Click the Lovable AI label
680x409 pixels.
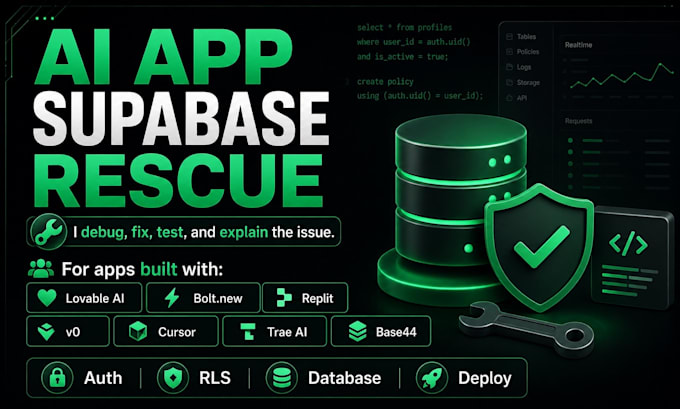click(95, 298)
